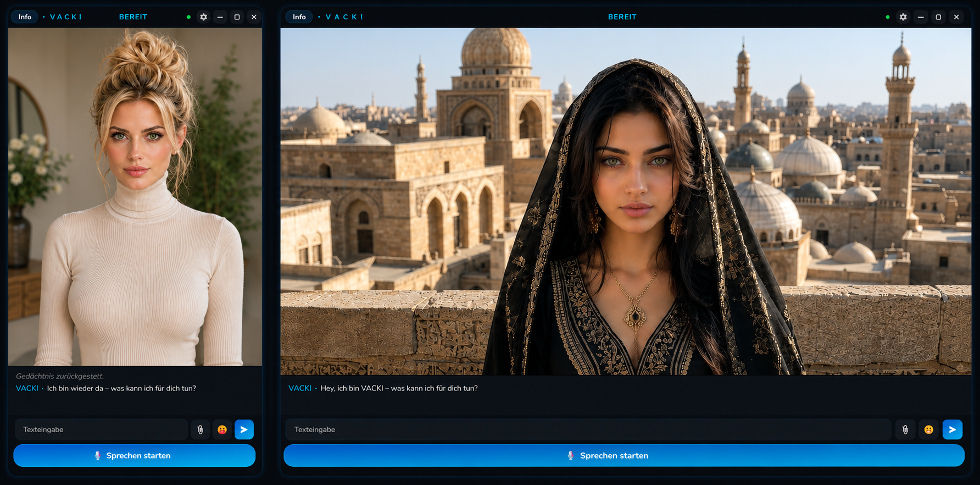Click Info button in the left window
Screen dimensions: 980x485
click(25, 17)
